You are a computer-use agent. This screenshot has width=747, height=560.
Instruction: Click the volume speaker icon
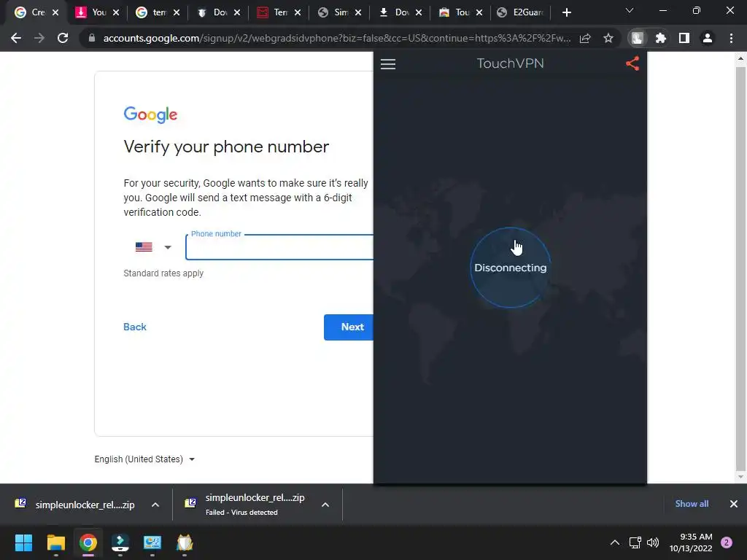click(653, 542)
